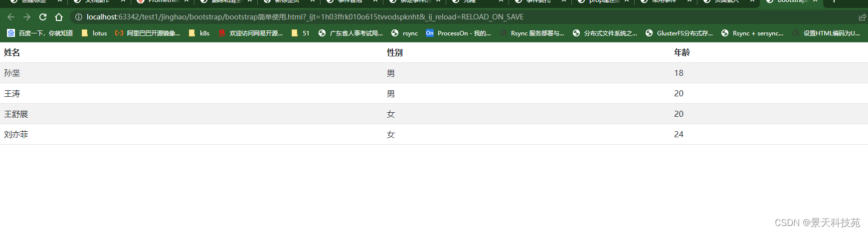
Task: Select the name cell 刘亦菲
Action: pos(16,134)
